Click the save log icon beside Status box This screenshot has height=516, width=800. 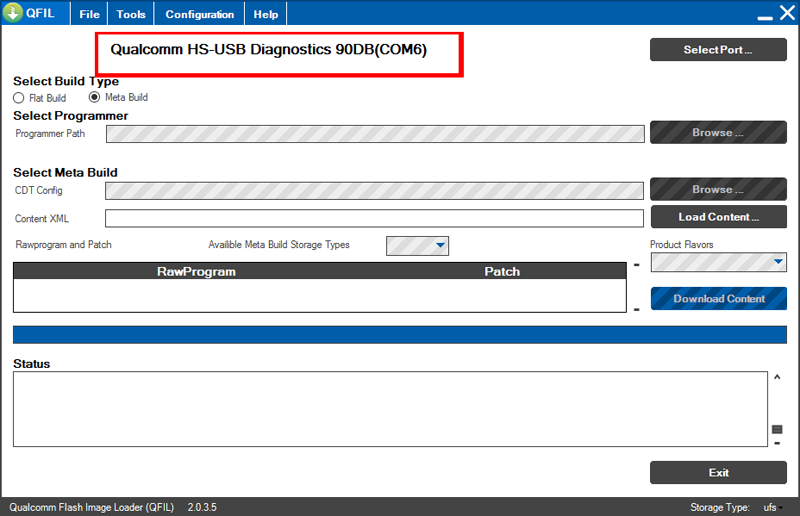tap(777, 429)
